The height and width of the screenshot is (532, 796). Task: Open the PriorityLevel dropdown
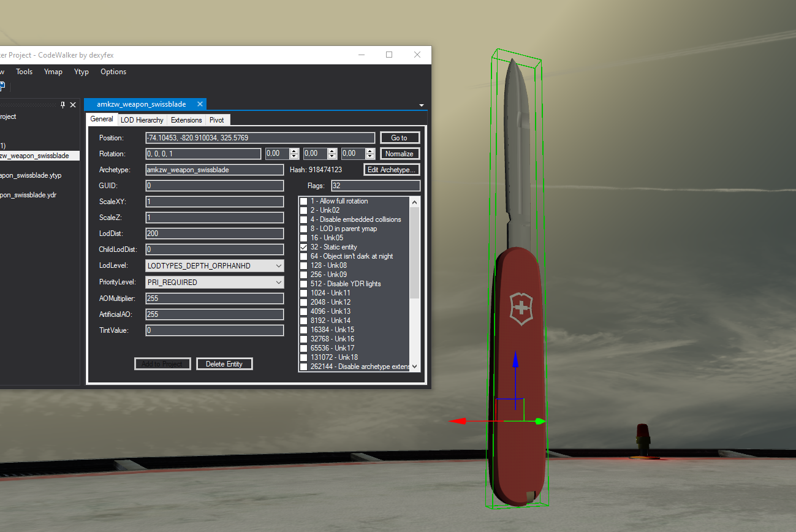pyautogui.click(x=279, y=283)
